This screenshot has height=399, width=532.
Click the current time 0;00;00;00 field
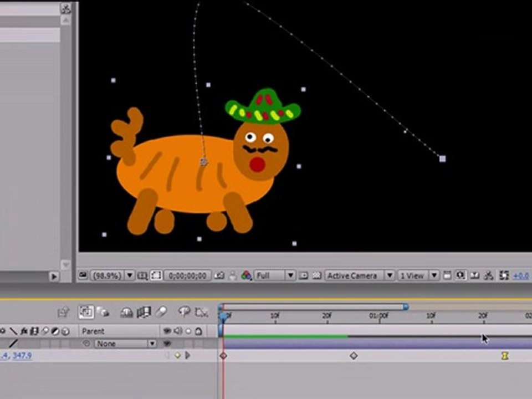coord(188,275)
